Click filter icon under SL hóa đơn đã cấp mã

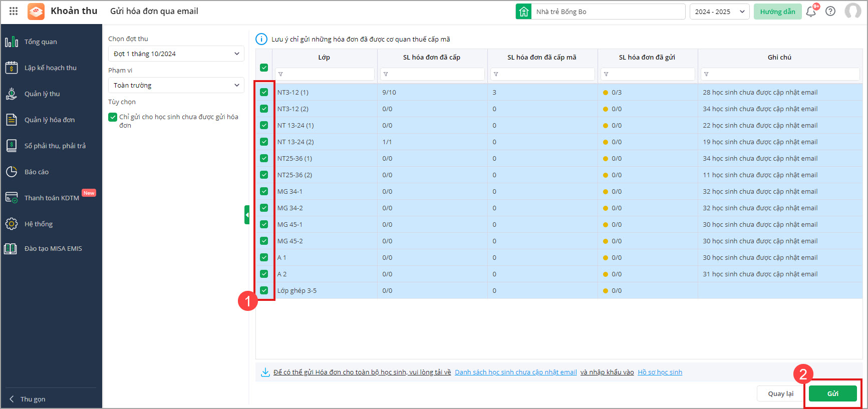coord(496,74)
